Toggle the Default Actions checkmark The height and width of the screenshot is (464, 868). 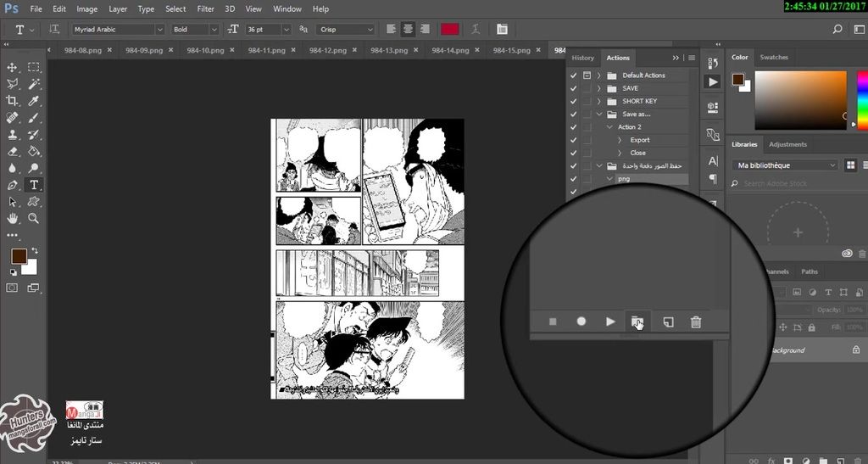pos(574,75)
